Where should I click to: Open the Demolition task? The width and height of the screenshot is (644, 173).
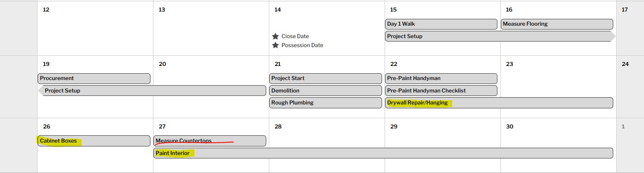click(x=326, y=91)
